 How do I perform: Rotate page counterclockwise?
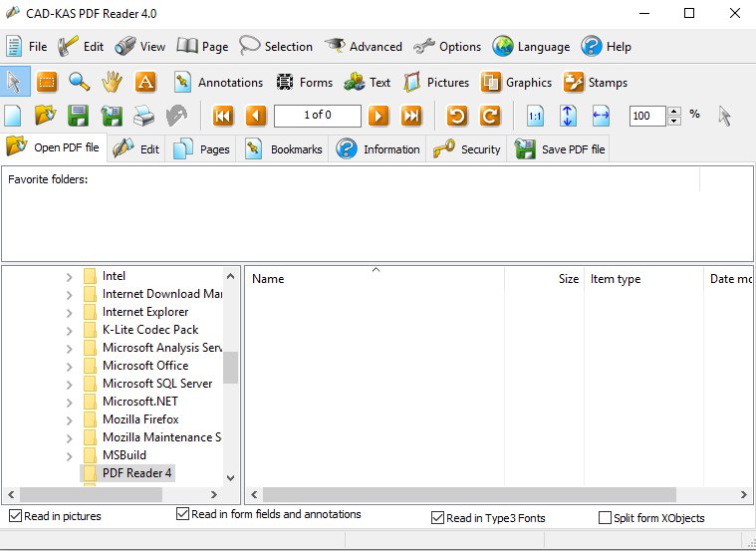(x=456, y=116)
